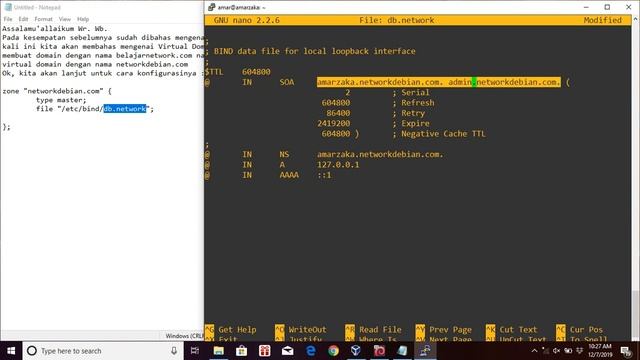Click the ^O WriteOut shortcut in nano
The width and height of the screenshot is (640, 360).
301,329
